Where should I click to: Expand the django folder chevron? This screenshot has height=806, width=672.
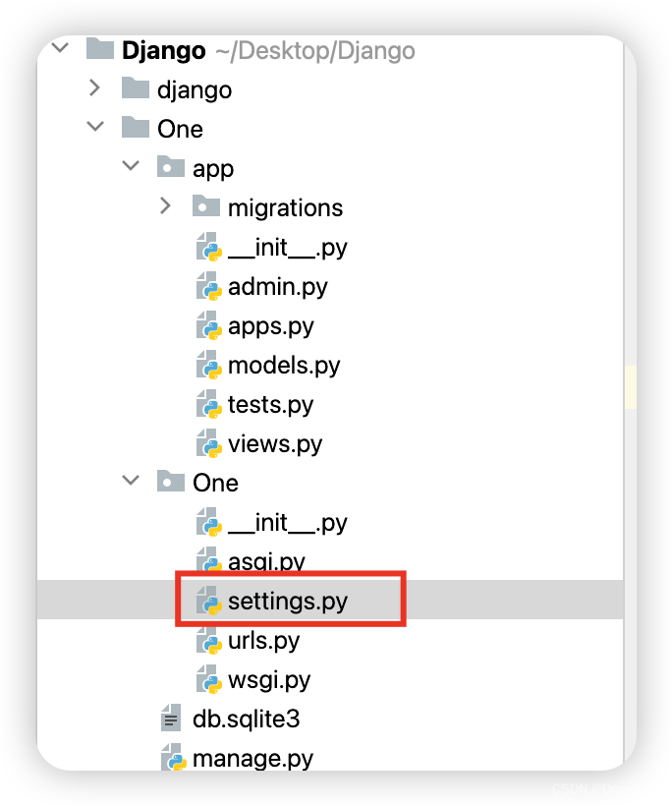94,88
